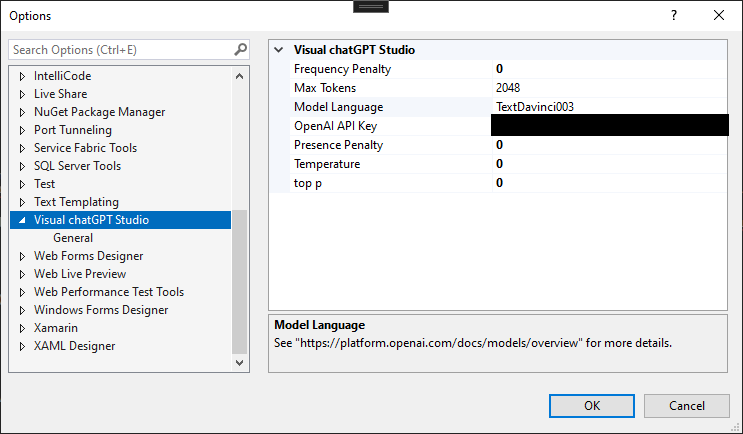Select Web Live Preview item
The height and width of the screenshot is (434, 743).
point(80,274)
